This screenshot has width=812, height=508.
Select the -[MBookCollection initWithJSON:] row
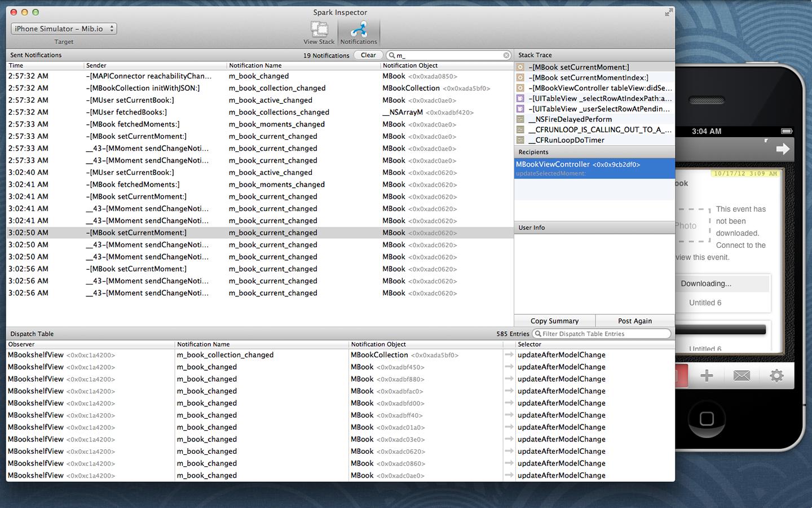260,88
